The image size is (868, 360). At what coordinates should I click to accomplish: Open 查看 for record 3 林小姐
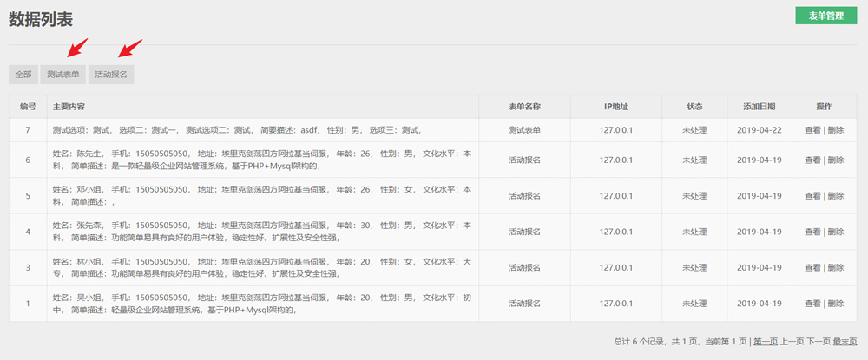pos(812,268)
